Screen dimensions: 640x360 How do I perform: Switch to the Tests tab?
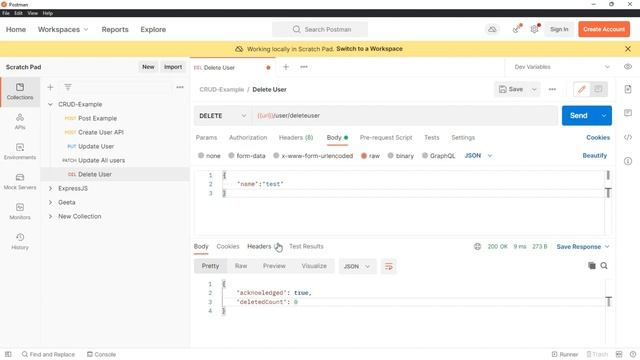[x=431, y=138]
